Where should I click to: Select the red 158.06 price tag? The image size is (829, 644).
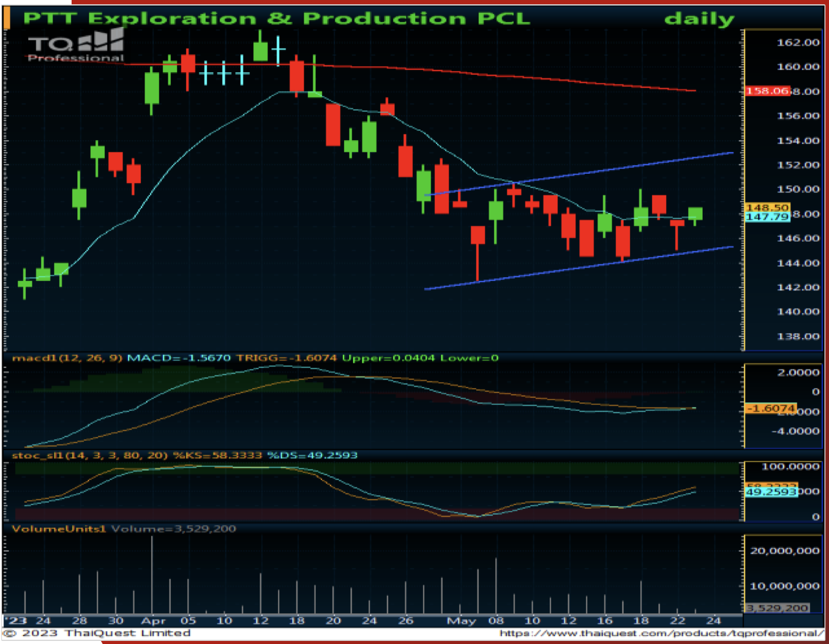click(768, 91)
